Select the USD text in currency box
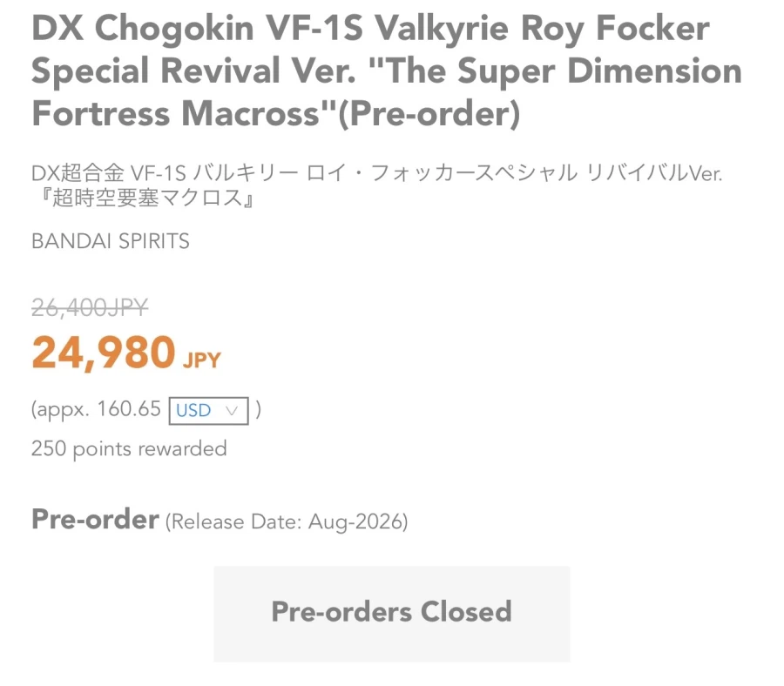 tap(193, 410)
